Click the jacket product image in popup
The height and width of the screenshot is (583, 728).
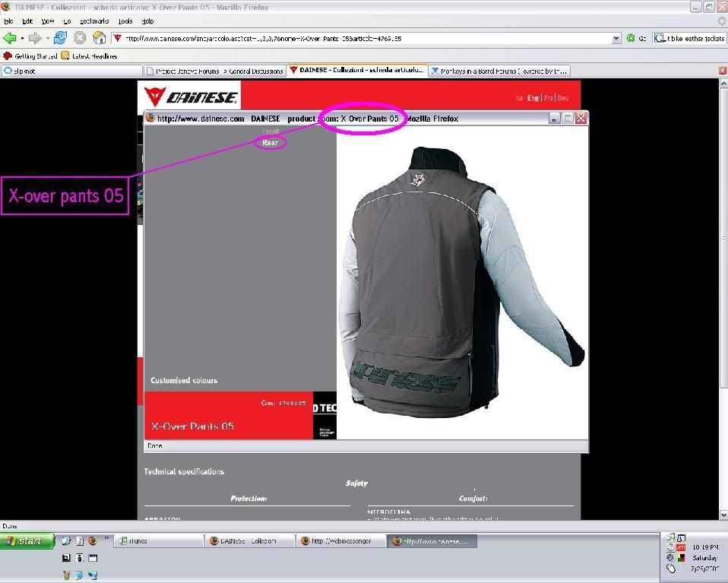(461, 283)
